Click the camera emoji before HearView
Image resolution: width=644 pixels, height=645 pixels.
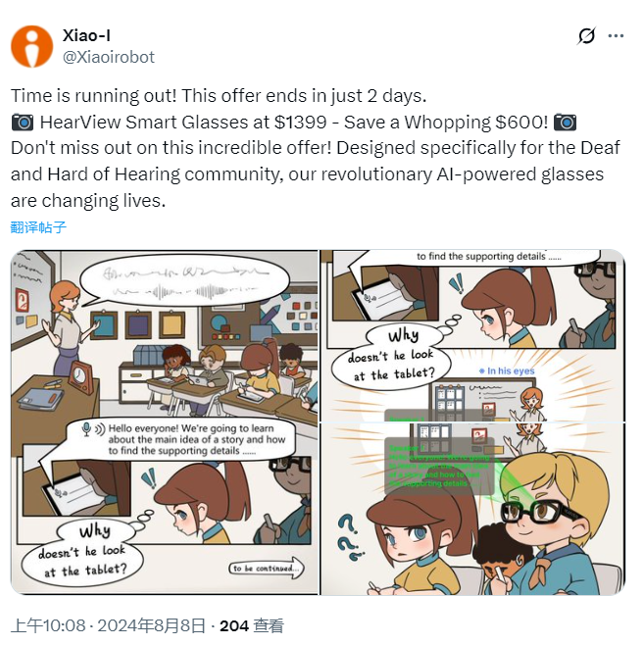pyautogui.click(x=23, y=123)
